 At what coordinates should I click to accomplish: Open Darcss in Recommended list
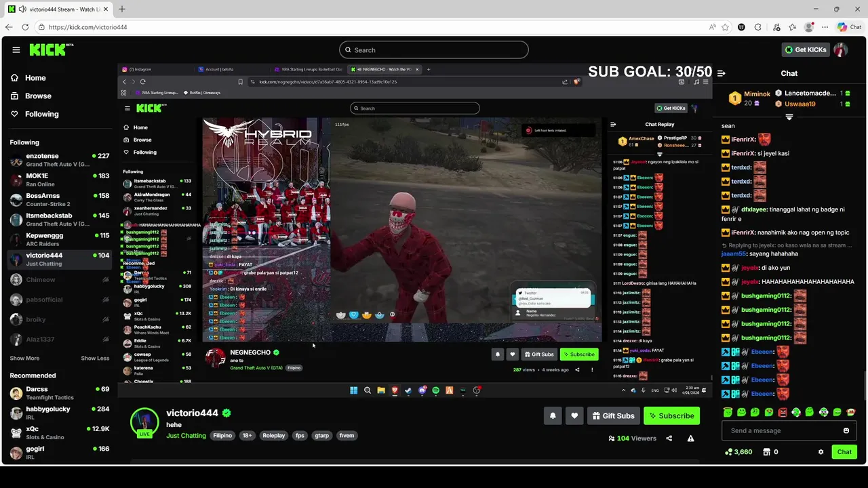(60, 393)
